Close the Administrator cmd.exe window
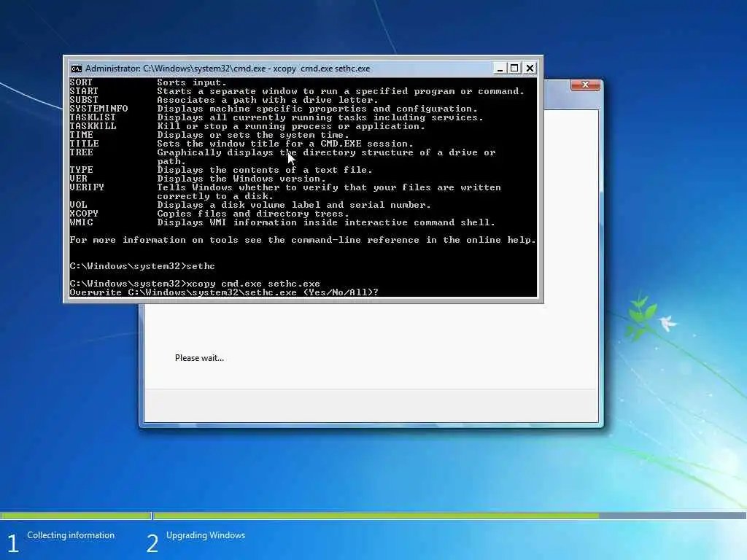The width and height of the screenshot is (747, 560). (530, 68)
